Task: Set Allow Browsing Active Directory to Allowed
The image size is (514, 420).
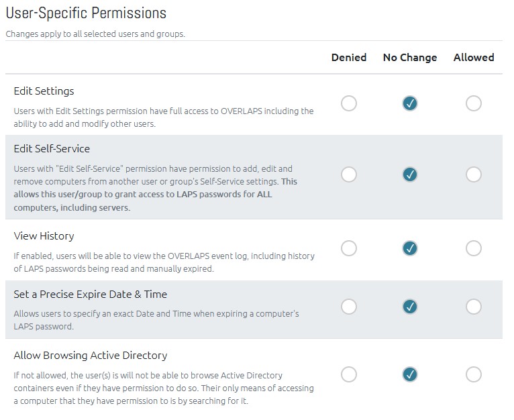Action: (474, 374)
